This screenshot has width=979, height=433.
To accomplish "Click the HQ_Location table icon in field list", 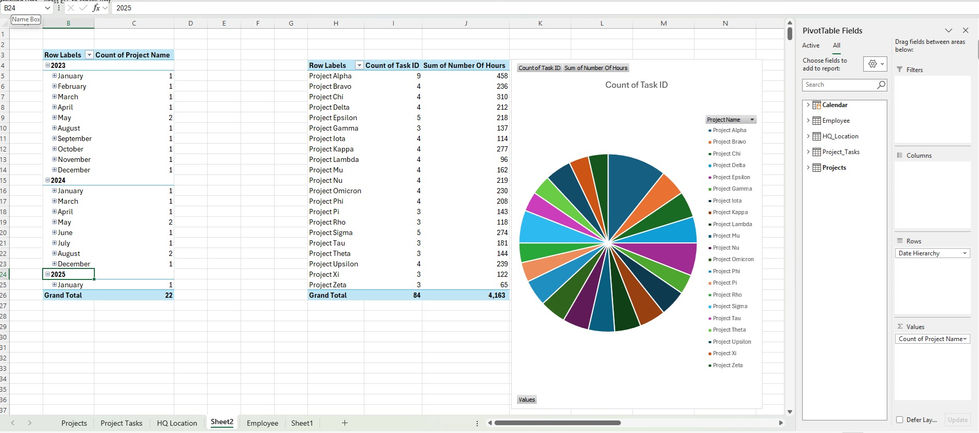I will pos(817,136).
